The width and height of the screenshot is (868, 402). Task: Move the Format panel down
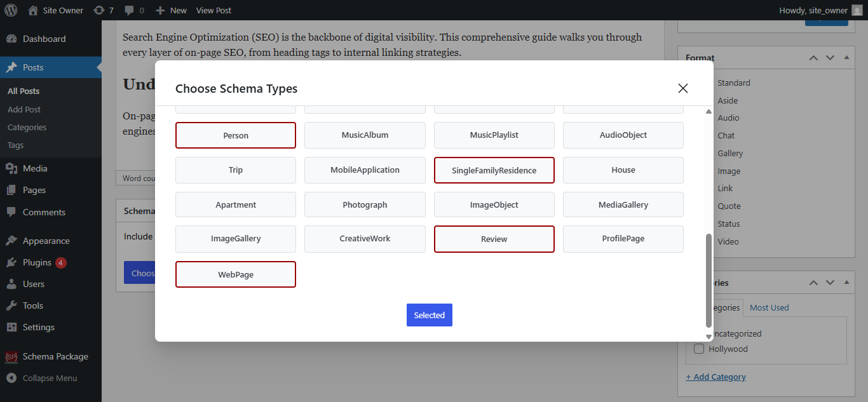[x=830, y=58]
